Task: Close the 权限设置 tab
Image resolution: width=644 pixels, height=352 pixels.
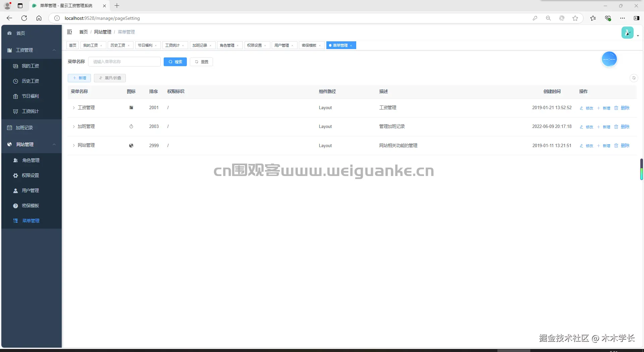Action: click(265, 46)
